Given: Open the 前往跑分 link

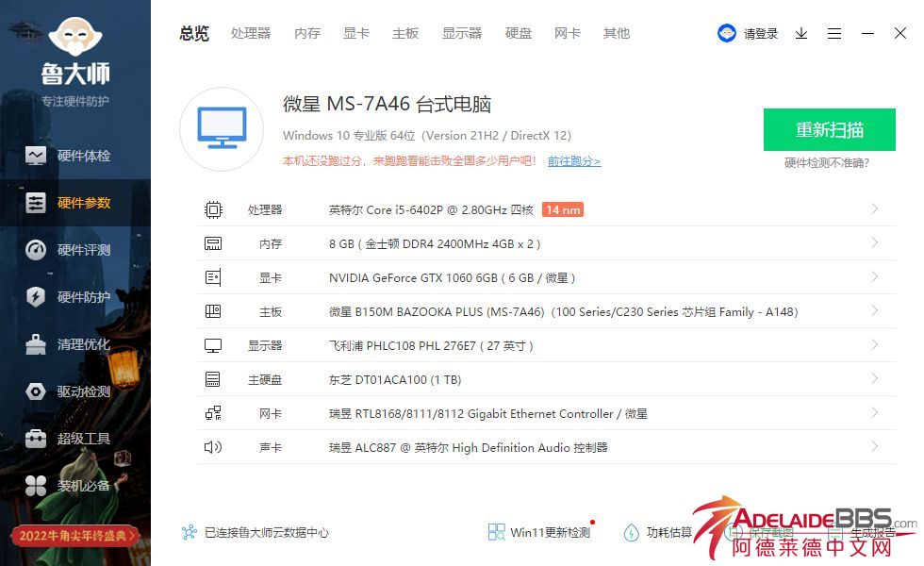Looking at the screenshot, I should pyautogui.click(x=574, y=161).
